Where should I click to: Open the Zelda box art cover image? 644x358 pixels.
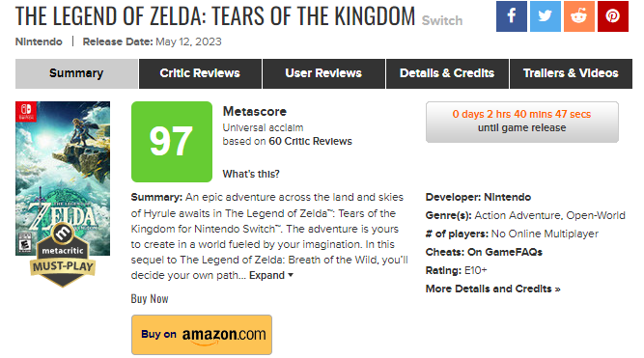[x=63, y=179]
